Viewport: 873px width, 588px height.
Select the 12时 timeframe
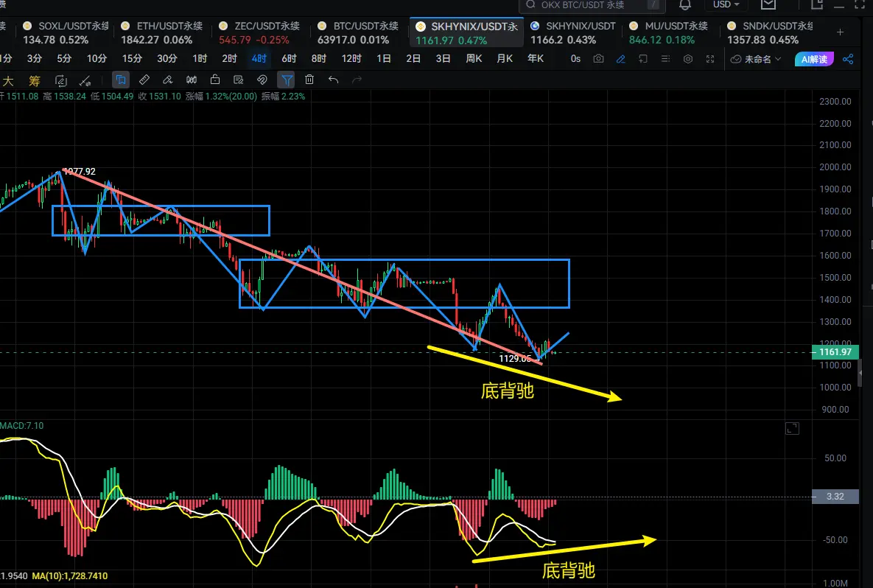351,58
